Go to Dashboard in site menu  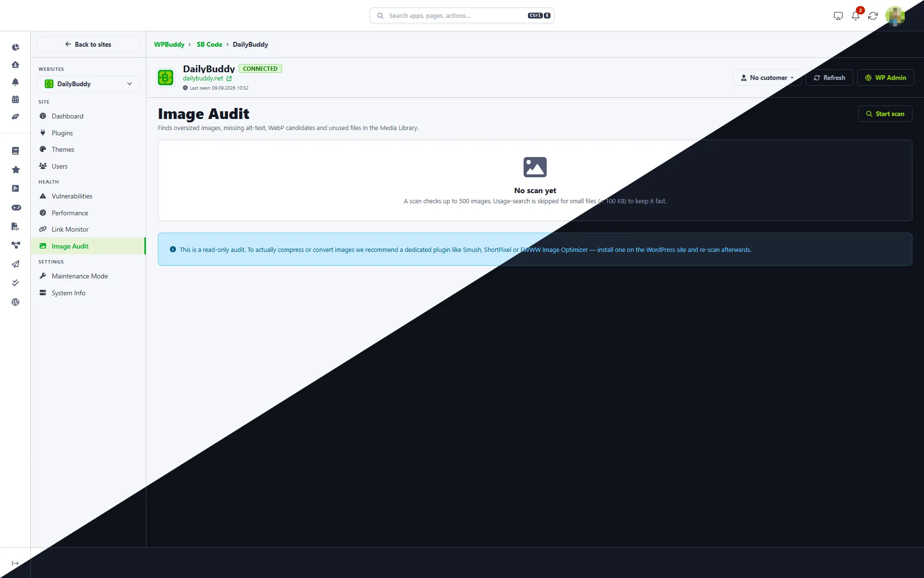pyautogui.click(x=88, y=116)
